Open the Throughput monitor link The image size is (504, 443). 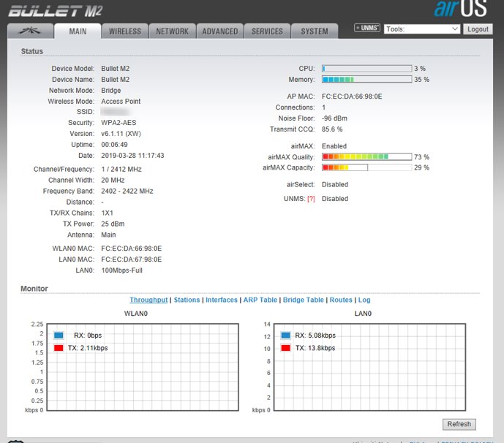pyautogui.click(x=148, y=300)
